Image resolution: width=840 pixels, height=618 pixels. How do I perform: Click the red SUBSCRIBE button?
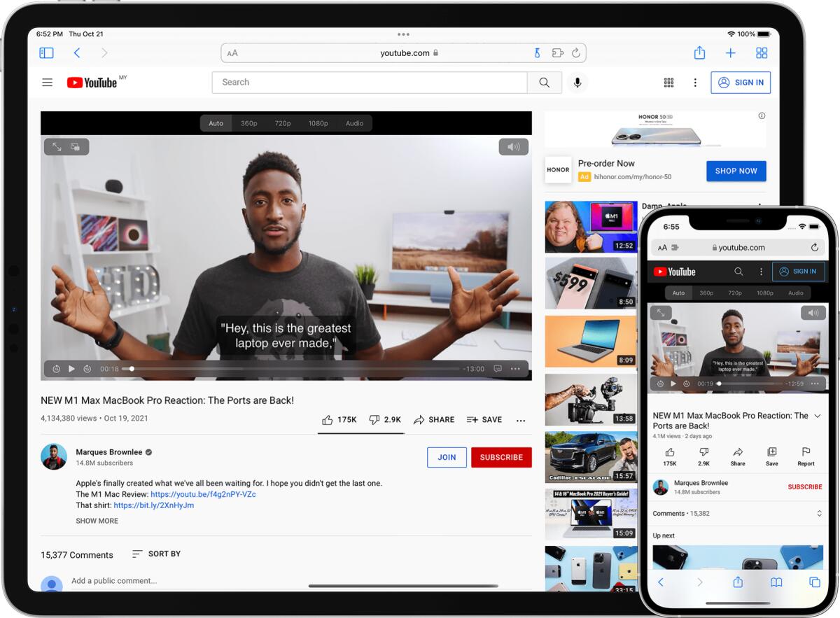pos(501,457)
